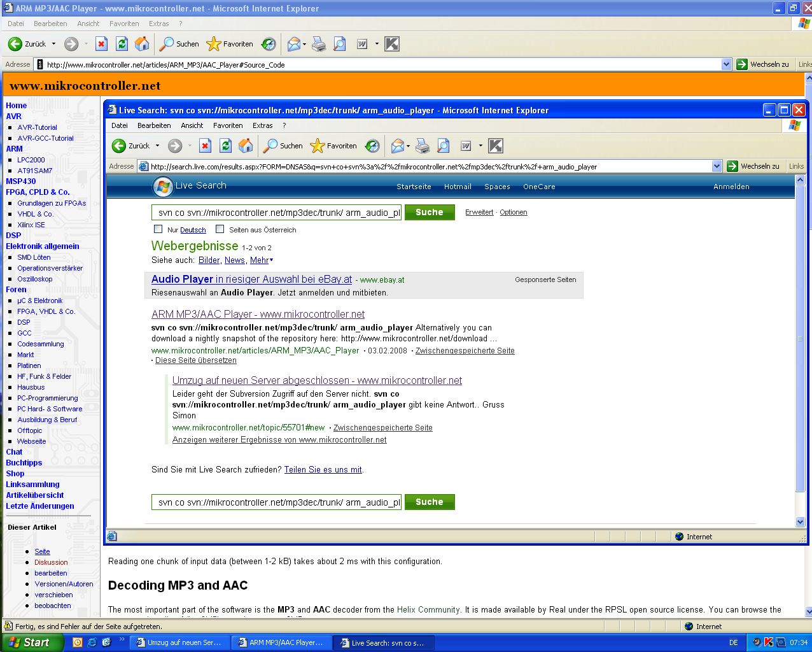
Task: Click printer icon in Live Search window toolbar
Action: [x=423, y=146]
